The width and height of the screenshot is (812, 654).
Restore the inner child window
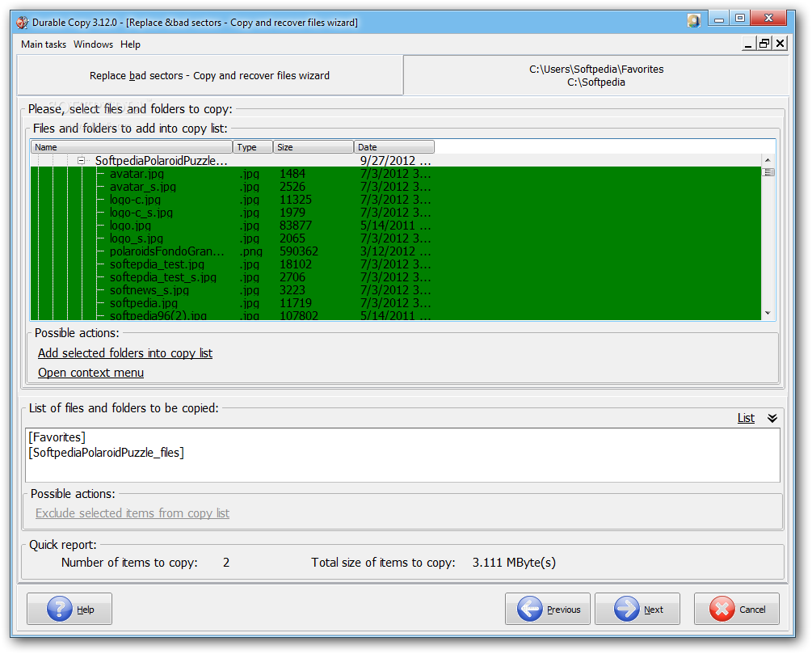click(764, 44)
